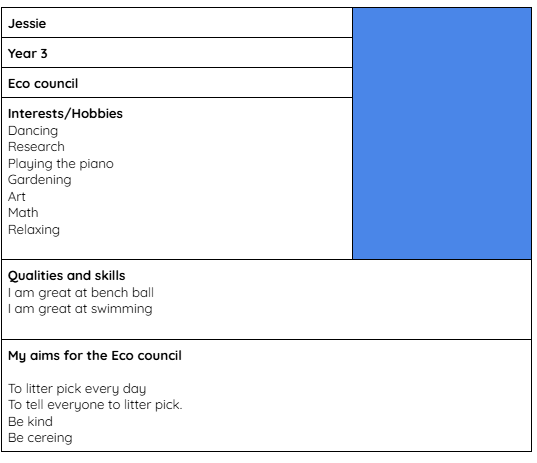Click the great at swimming line
This screenshot has height=463, width=537.
[80, 309]
